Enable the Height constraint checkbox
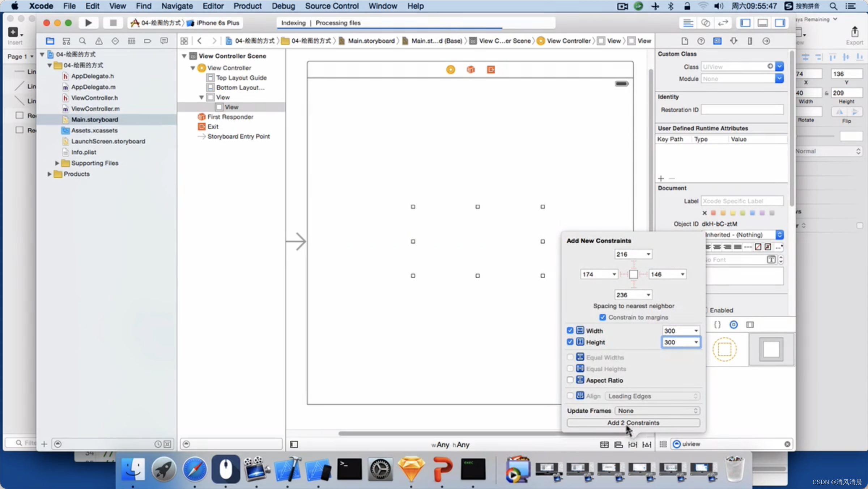 tap(570, 342)
